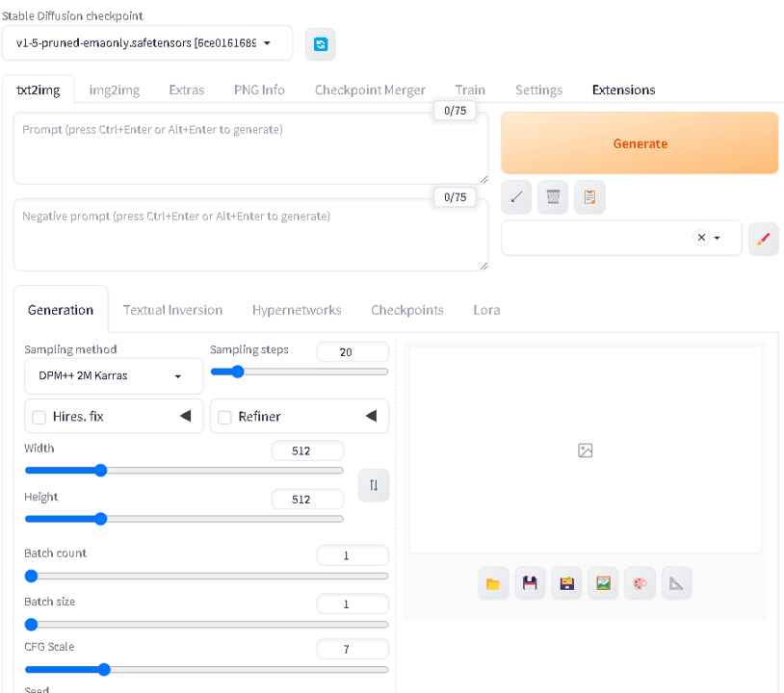Click the clipboard apply styles icon

[x=589, y=197]
